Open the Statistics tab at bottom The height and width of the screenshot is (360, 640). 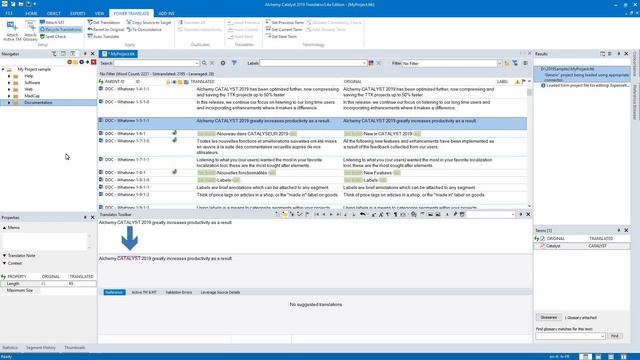tap(10, 348)
